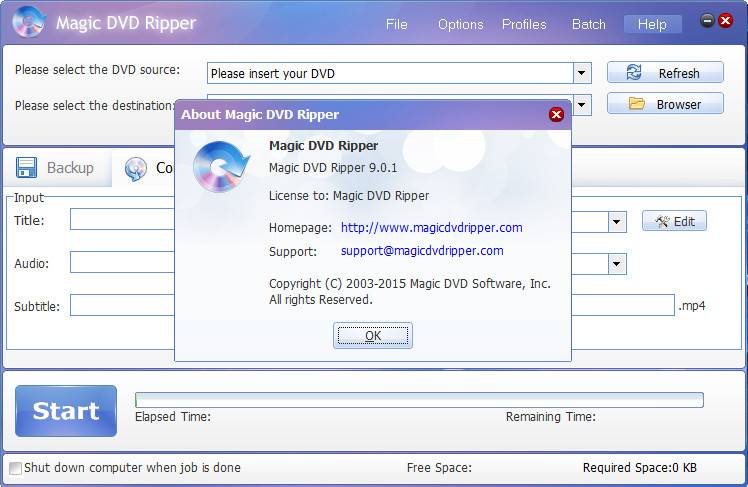Click the disc Convert tab icon

(136, 169)
